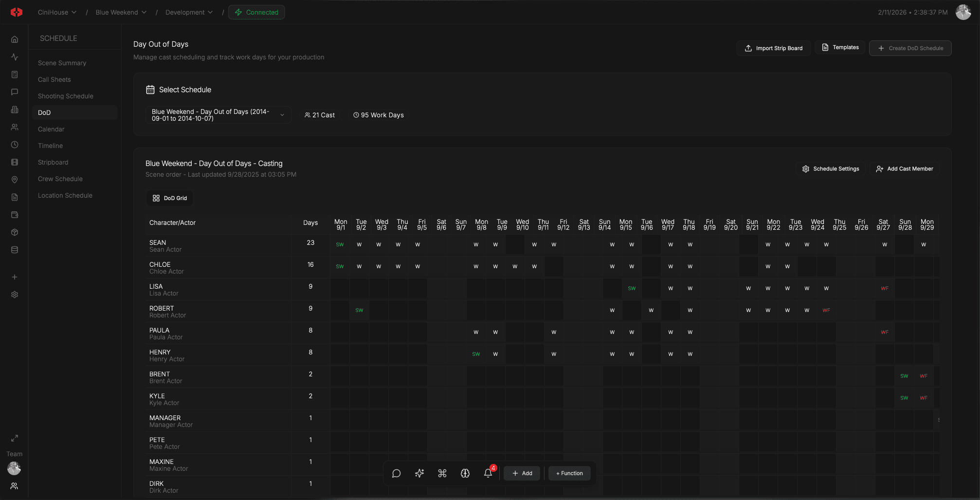The height and width of the screenshot is (500, 980).
Task: Open the wallet icon in left rail
Action: pos(15,215)
